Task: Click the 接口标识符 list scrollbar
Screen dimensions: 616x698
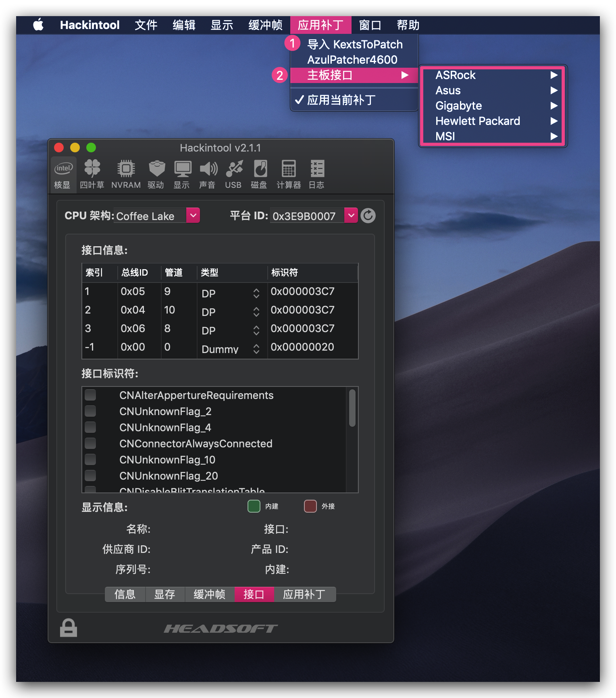Action: (x=352, y=408)
